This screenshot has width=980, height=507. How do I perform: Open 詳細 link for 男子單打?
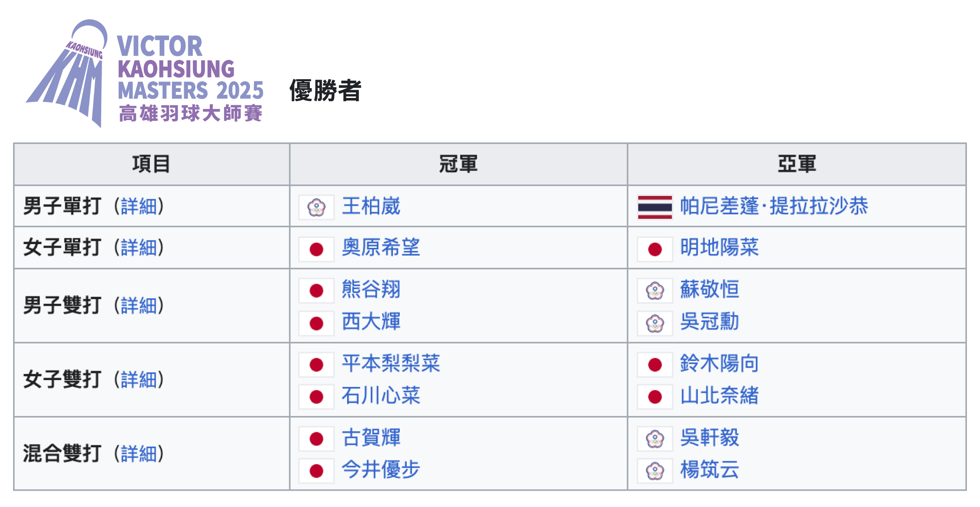click(139, 206)
